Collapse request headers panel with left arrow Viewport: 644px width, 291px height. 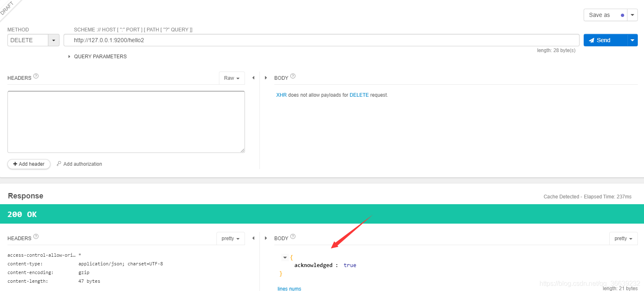[253, 78]
